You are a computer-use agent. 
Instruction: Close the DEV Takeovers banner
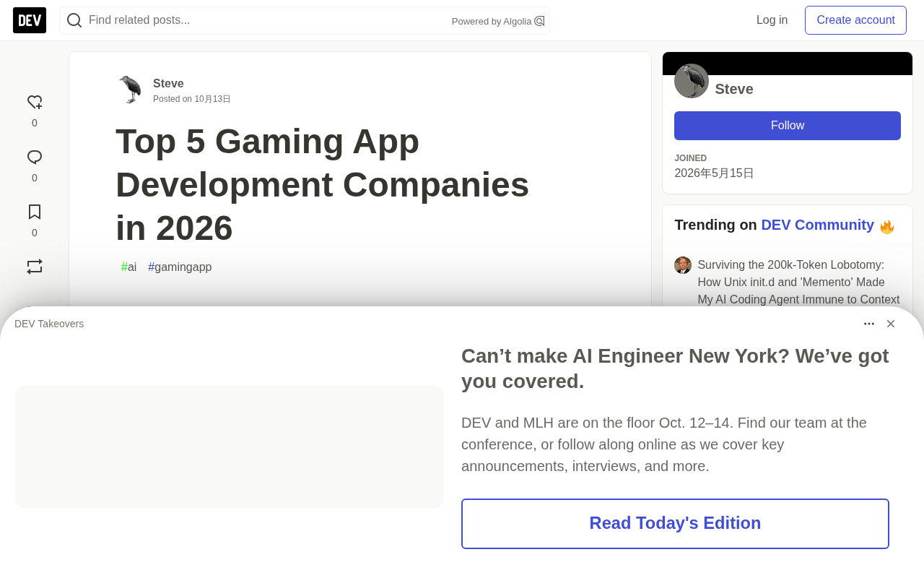(x=891, y=324)
